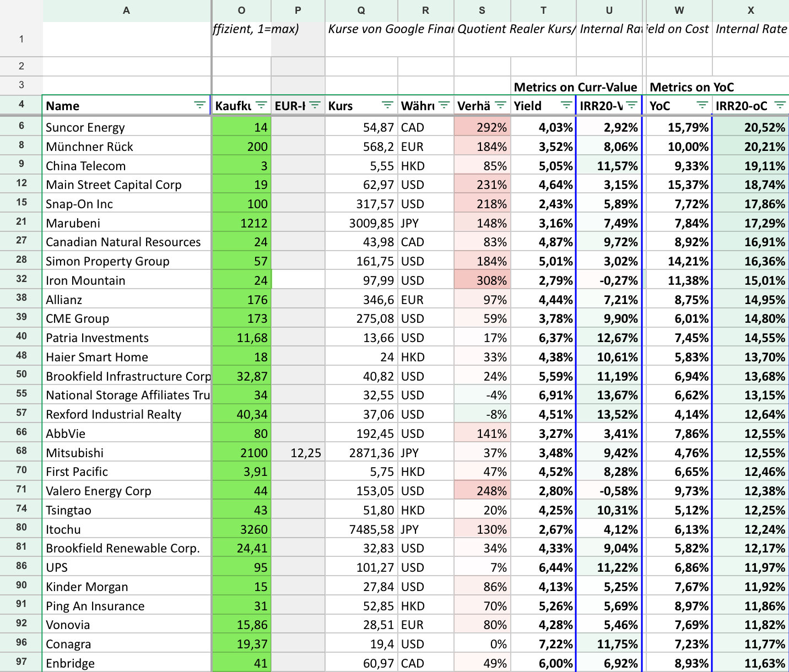Select the 'Münchner Rück' name cell
The image size is (789, 672).
pyautogui.click(x=127, y=147)
